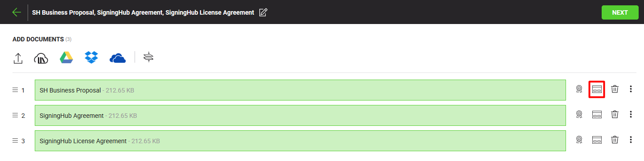Click the merge documents icon
Viewport: 644px width, 161px height.
pyautogui.click(x=148, y=57)
